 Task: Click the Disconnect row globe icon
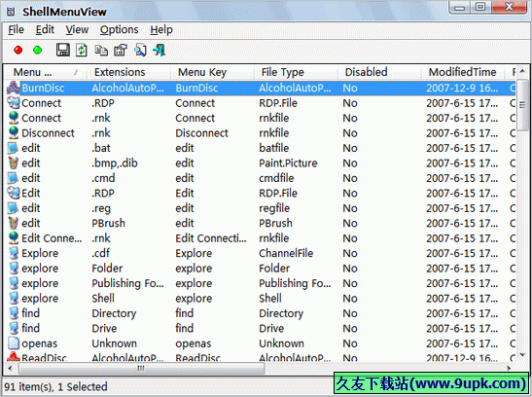[x=14, y=132]
